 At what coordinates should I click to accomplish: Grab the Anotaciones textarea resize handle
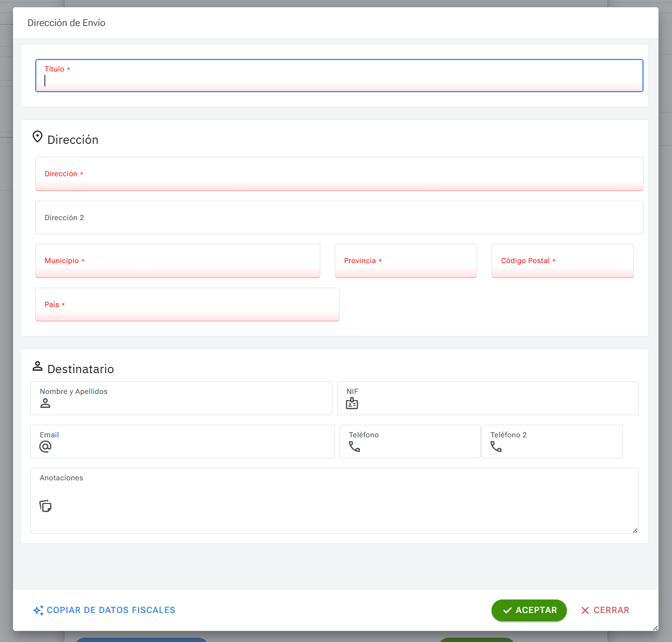pyautogui.click(x=635, y=530)
